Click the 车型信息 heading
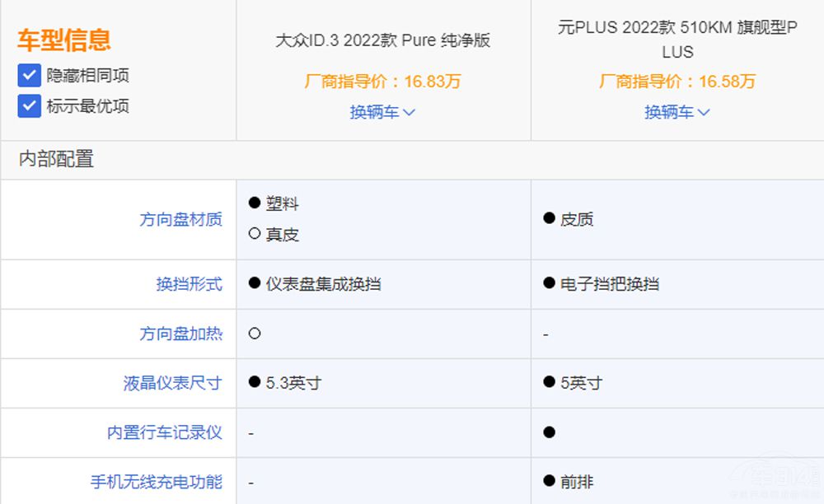Viewport: 824px width, 504px height. pos(64,40)
